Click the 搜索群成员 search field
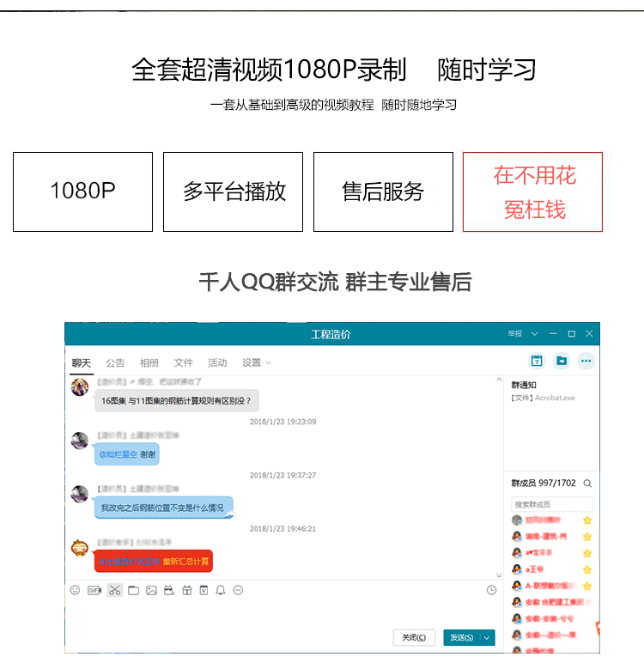Viewport: 644px width, 669px height. tap(551, 504)
